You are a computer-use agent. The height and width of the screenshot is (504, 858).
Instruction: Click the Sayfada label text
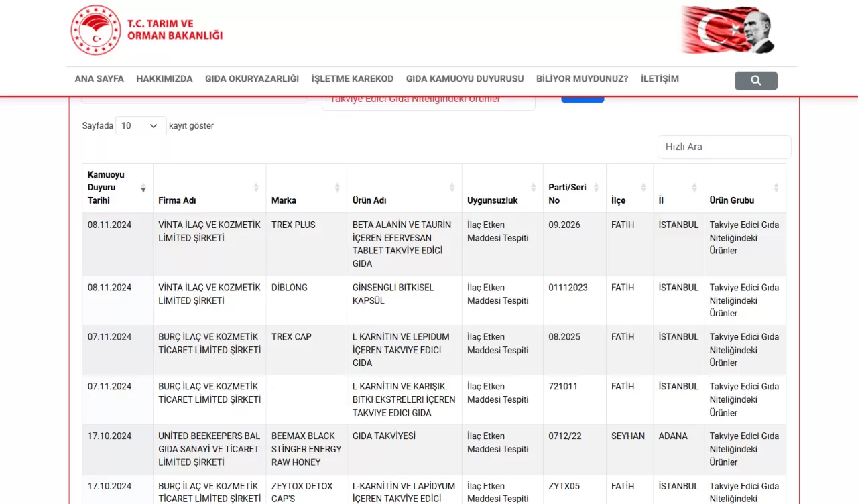click(98, 126)
